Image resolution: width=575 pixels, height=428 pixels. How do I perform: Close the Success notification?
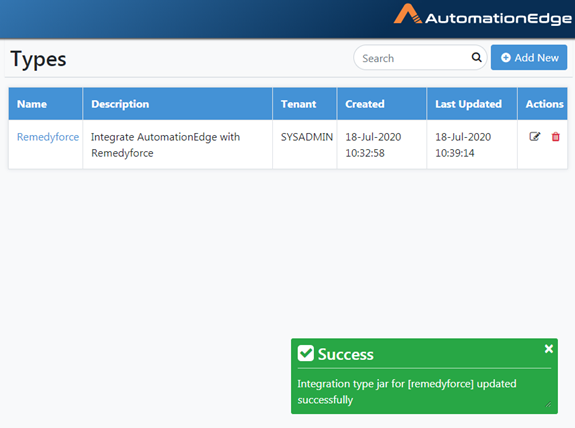coord(549,349)
